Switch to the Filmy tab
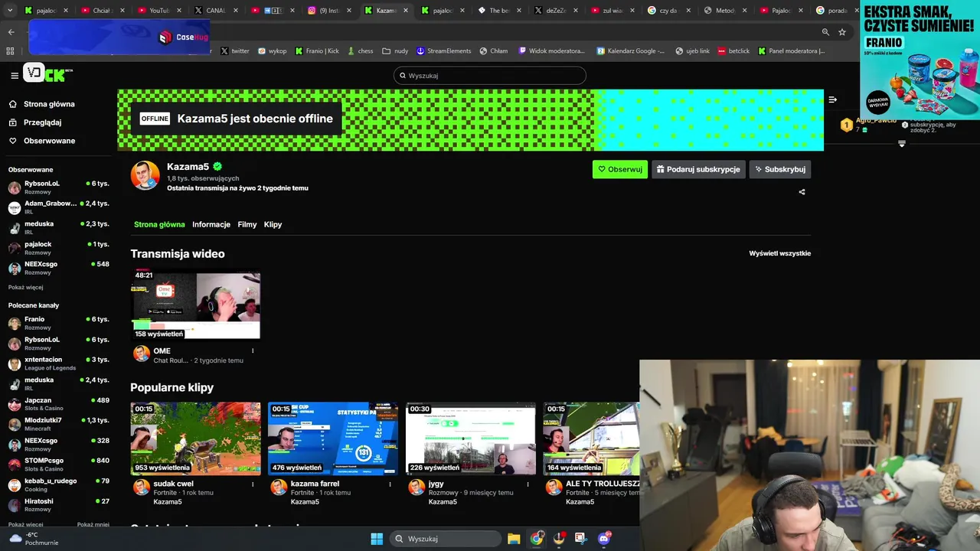Image resolution: width=980 pixels, height=551 pixels. pyautogui.click(x=247, y=224)
